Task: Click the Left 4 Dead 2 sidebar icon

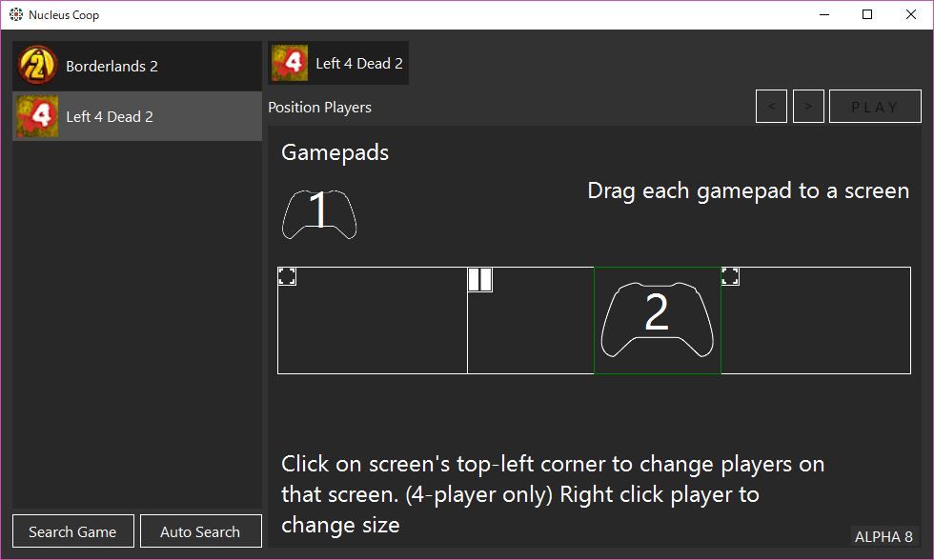Action: click(37, 116)
